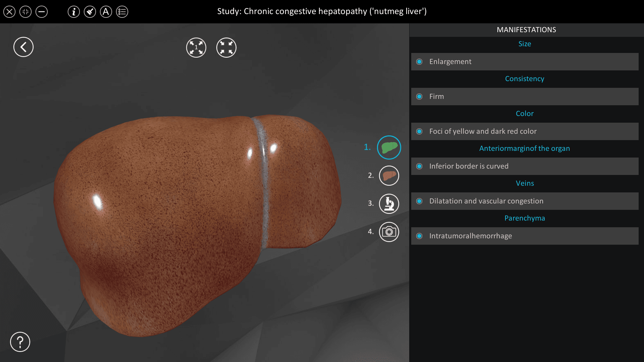This screenshot has width=644, height=362.
Task: Close the study with the X icon
Action: (9, 12)
